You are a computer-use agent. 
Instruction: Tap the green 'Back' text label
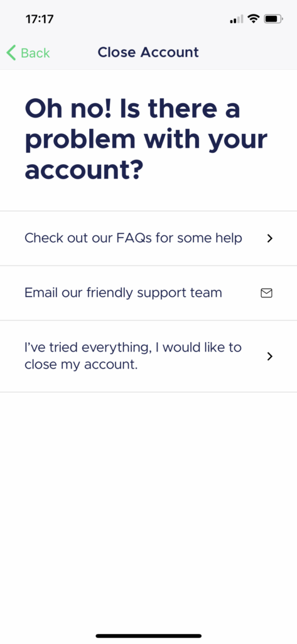[35, 53]
